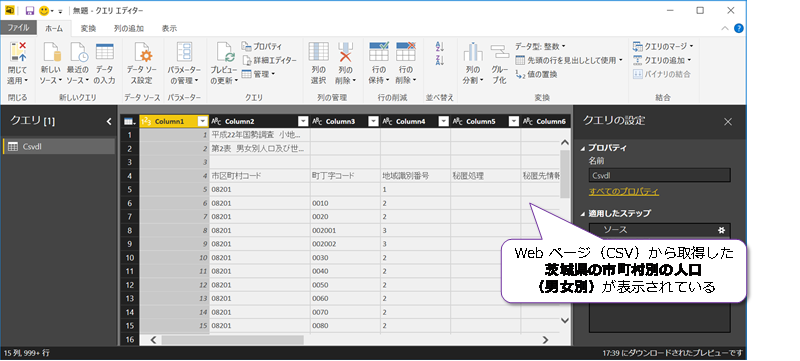This screenshot has height=361, width=800.
Task: Click the Save icon in title bar
Action: pyautogui.click(x=30, y=10)
